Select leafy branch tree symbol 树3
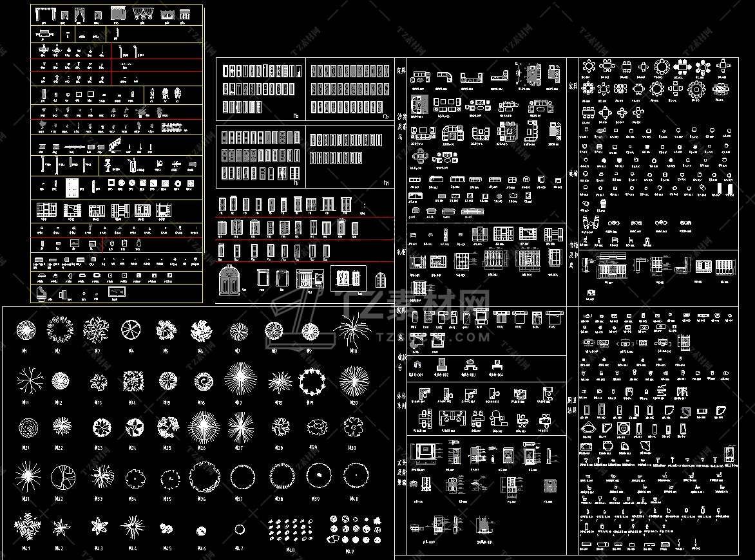The height and width of the screenshot is (560, 755). (x=96, y=330)
